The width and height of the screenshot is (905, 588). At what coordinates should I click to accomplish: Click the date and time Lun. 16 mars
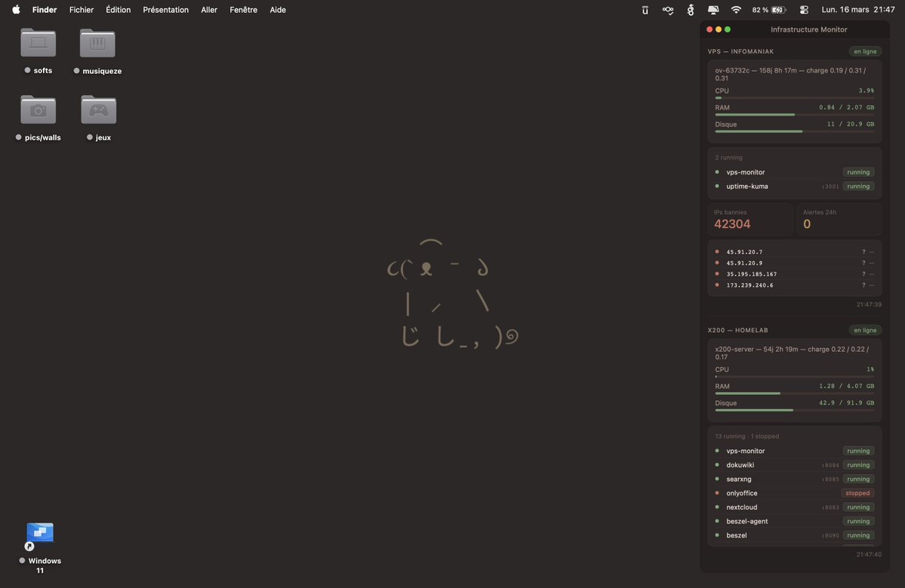[x=857, y=10]
